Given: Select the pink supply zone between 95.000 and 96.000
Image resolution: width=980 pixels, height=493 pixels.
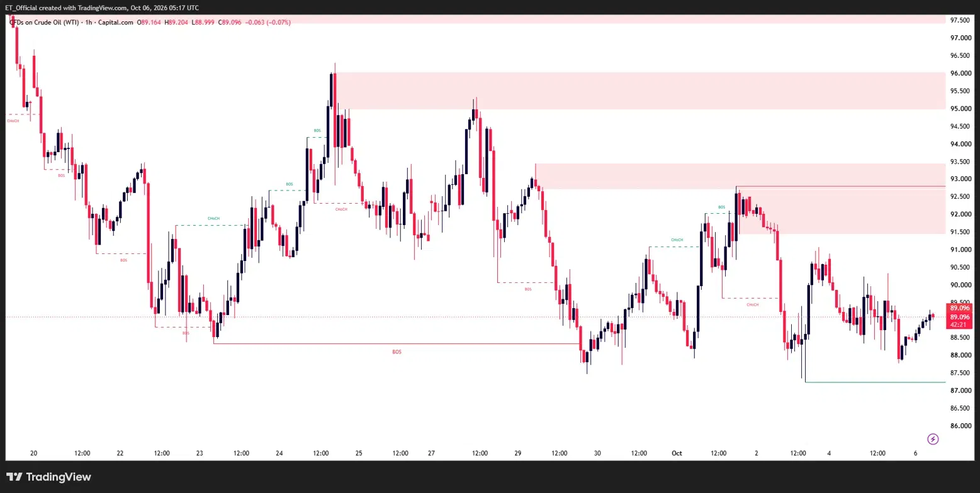Looking at the screenshot, I should click(x=639, y=91).
